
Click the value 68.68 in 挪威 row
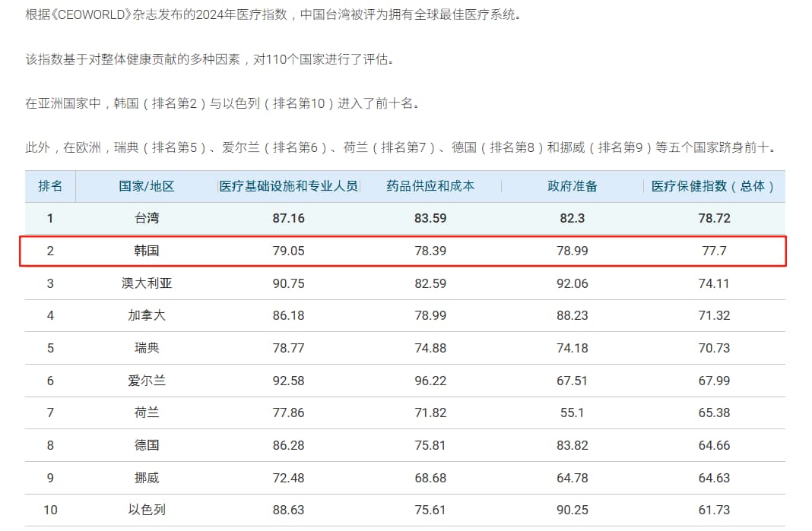pyautogui.click(x=430, y=479)
